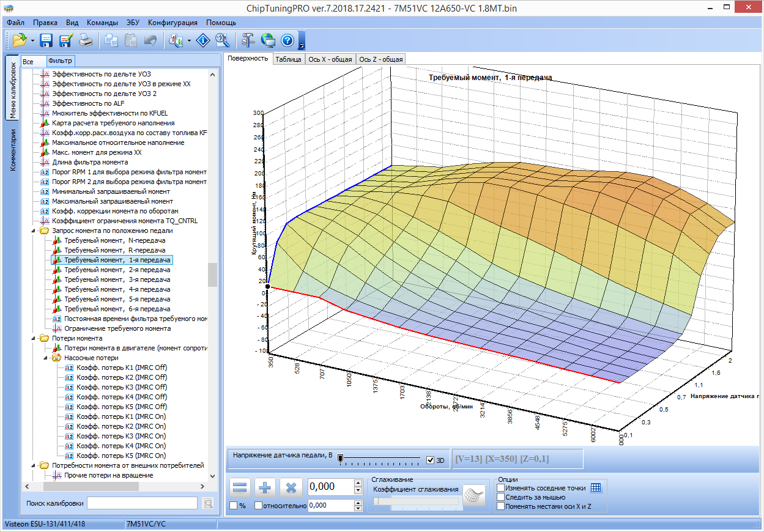
Task: Click the blue question mark help icon
Action: point(287,40)
